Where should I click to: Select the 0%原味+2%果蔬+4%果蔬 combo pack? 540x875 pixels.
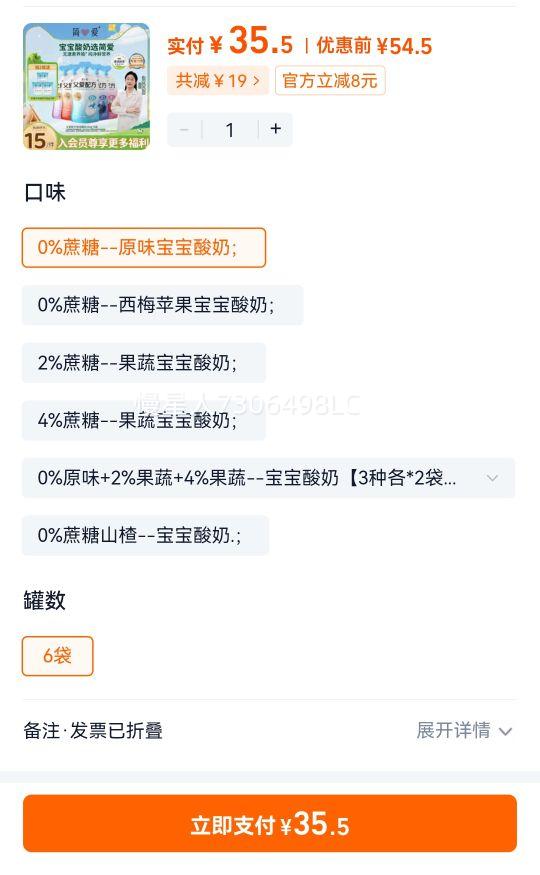[x=268, y=478]
